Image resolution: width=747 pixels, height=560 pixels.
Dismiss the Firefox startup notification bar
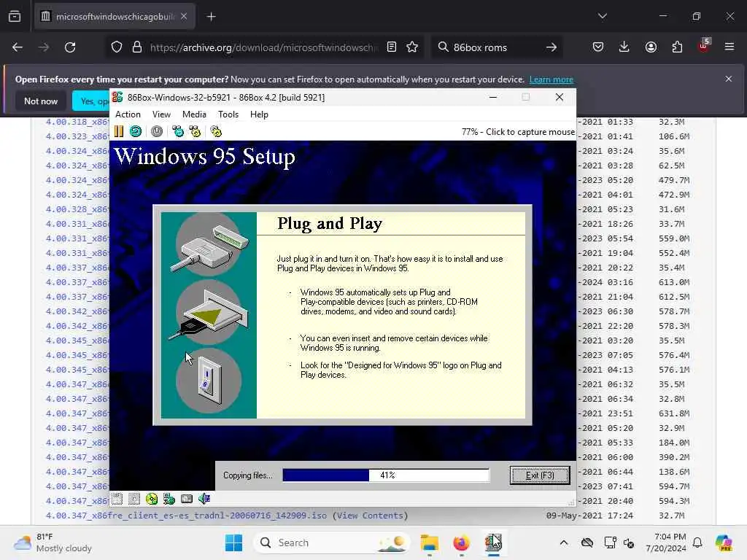729,79
